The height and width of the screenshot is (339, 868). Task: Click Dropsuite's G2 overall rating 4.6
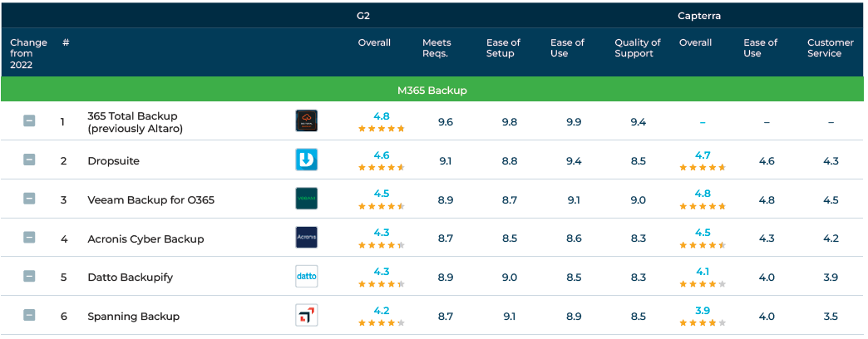coord(382,155)
